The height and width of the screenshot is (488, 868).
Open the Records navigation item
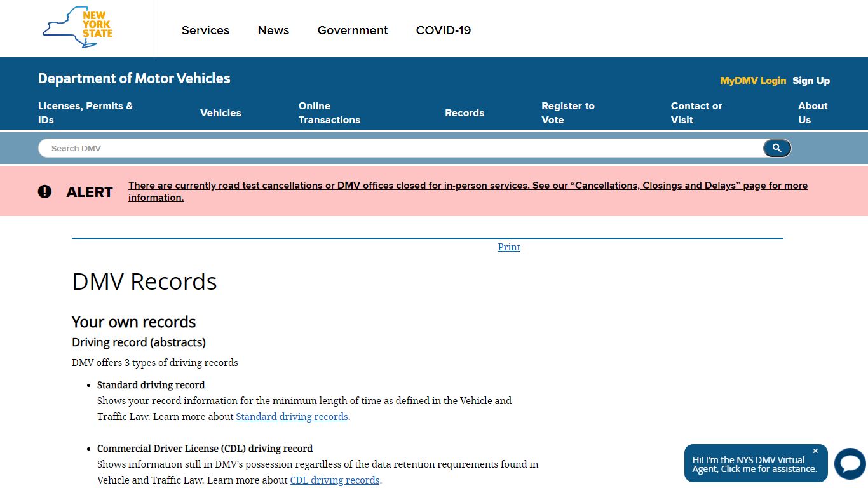pos(465,113)
